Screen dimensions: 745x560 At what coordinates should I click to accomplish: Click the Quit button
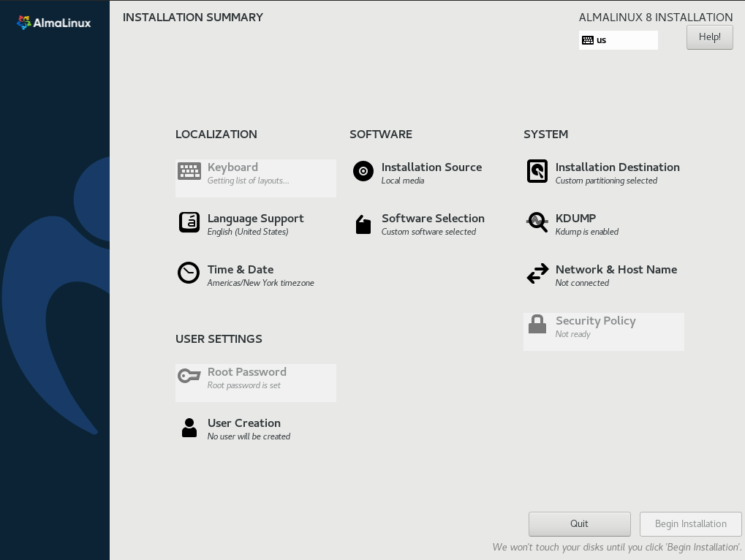point(579,524)
